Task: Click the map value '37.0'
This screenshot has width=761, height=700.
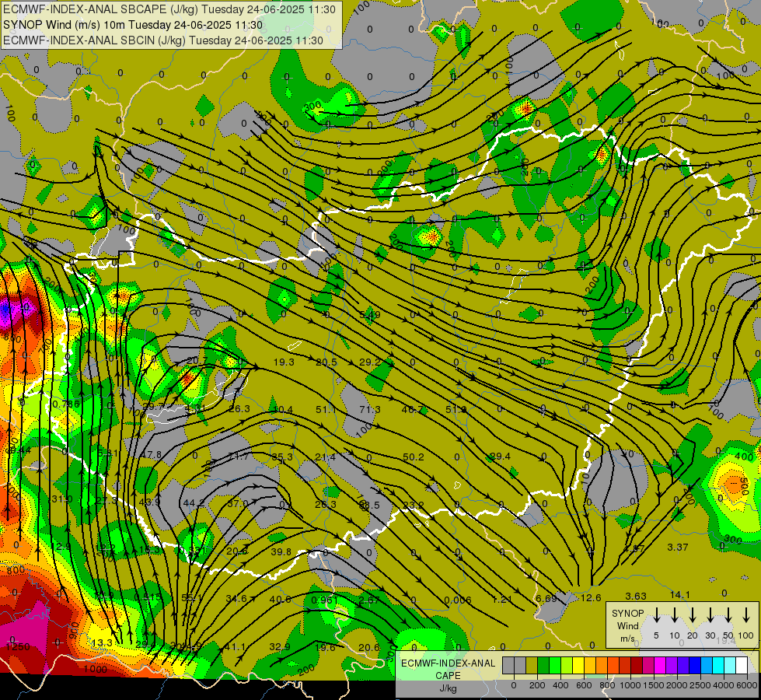Action: tap(238, 503)
